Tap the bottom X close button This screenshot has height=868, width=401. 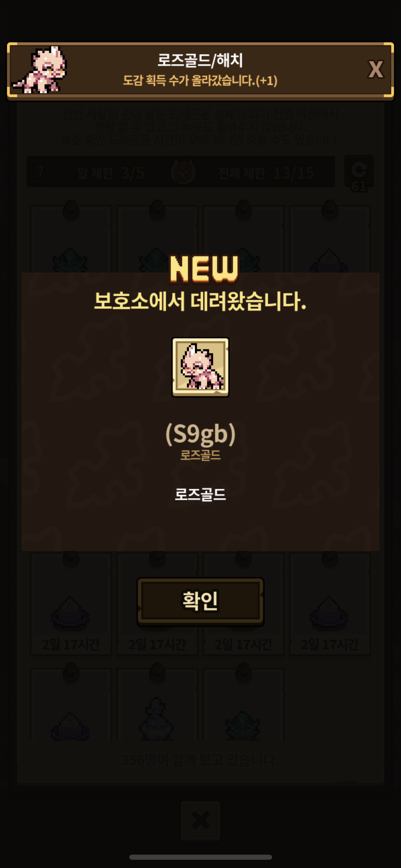[200, 820]
